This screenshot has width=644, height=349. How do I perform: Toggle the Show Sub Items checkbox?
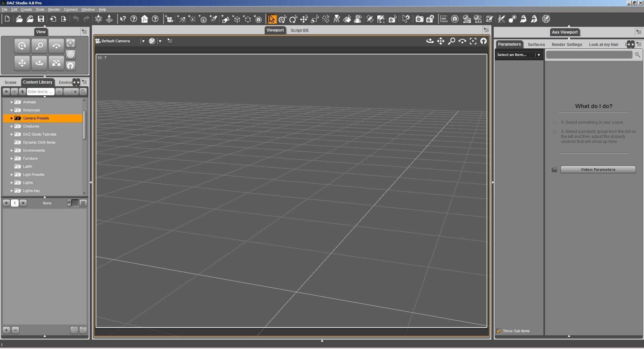coord(499,331)
